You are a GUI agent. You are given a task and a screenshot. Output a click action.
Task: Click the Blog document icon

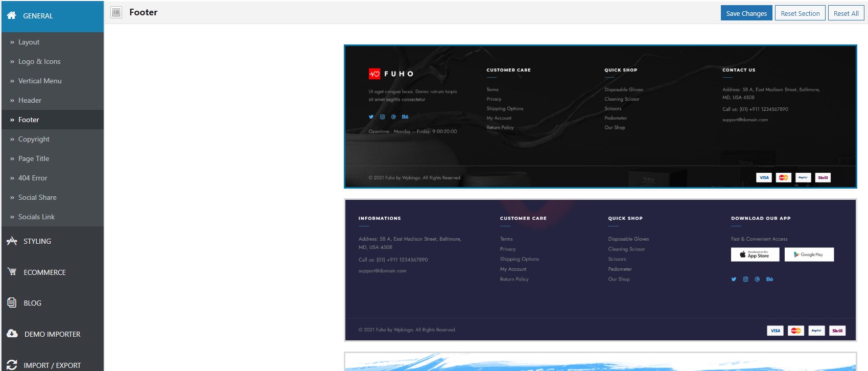click(x=12, y=303)
